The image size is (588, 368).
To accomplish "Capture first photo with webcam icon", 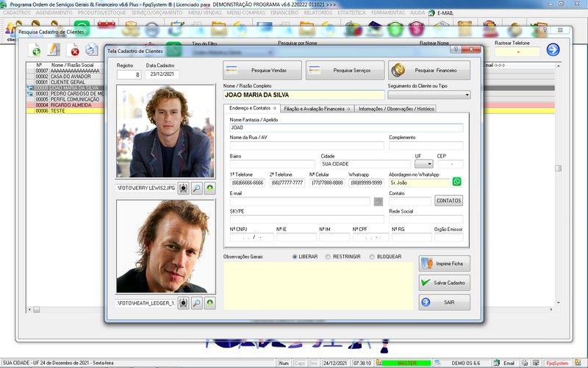I will click(183, 188).
